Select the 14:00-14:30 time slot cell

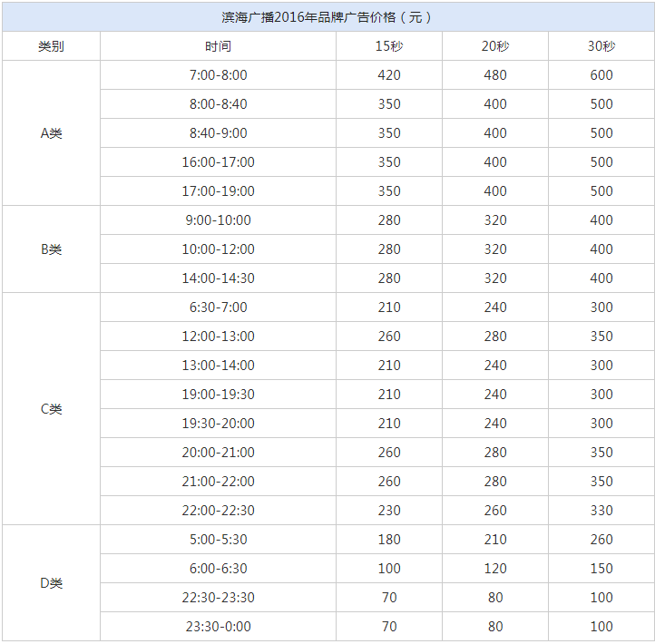click(218, 278)
